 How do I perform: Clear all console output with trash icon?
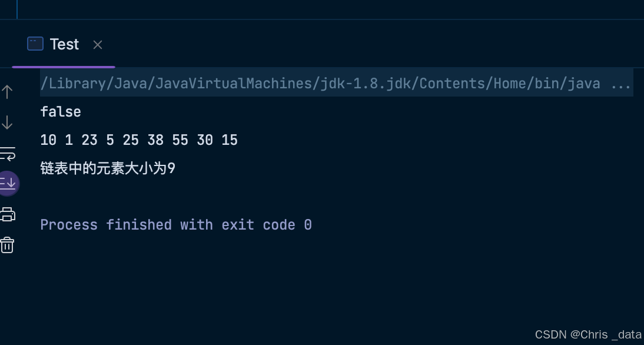click(7, 245)
